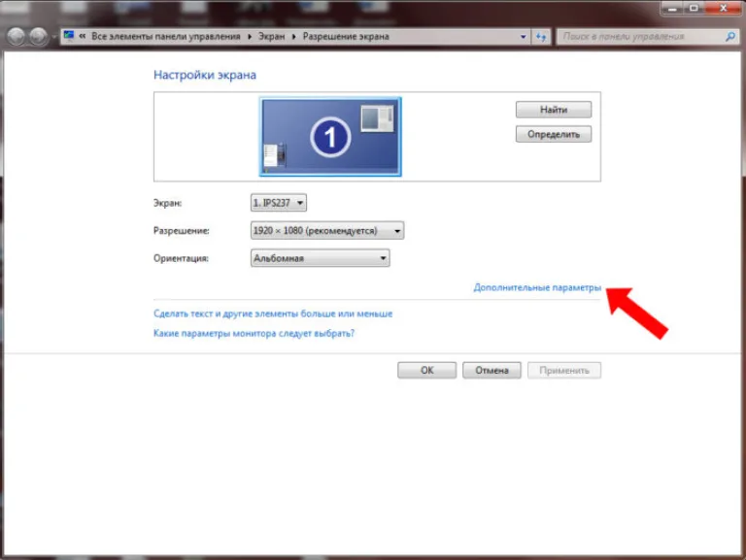
Task: Open the Экран display selector dropdown
Action: (x=279, y=203)
